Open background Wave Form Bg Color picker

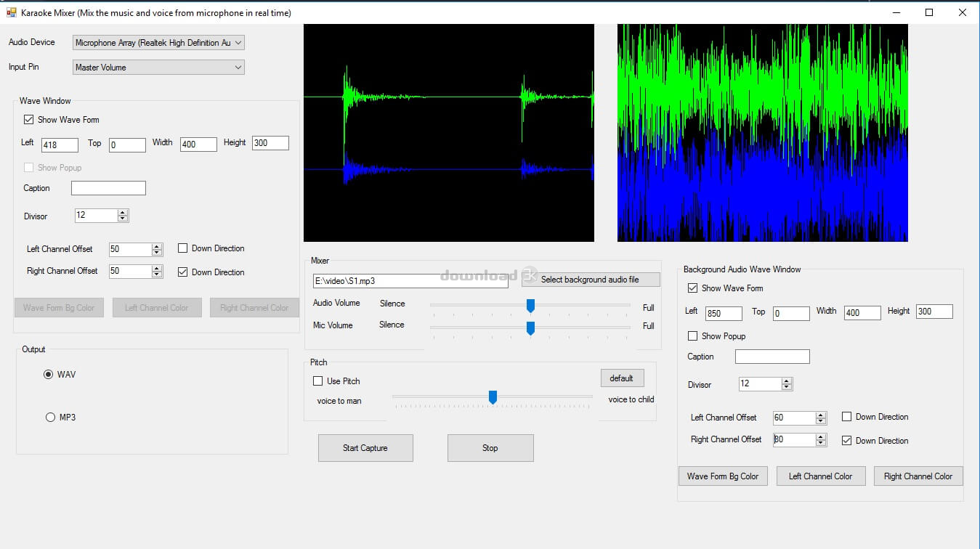point(723,476)
